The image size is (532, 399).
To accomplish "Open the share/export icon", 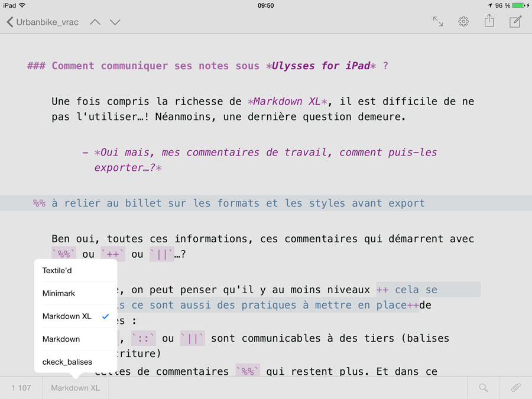I will [489, 21].
